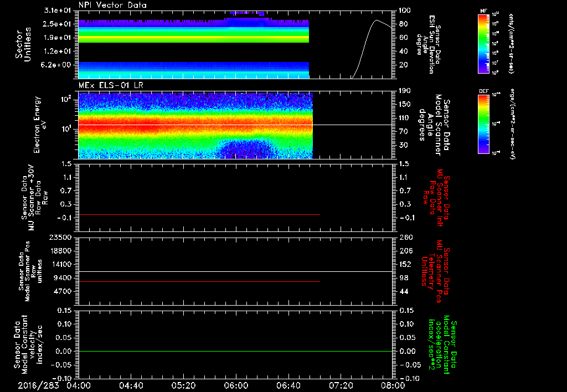Click the 'Sector Unitless' y-axis title

[23, 44]
